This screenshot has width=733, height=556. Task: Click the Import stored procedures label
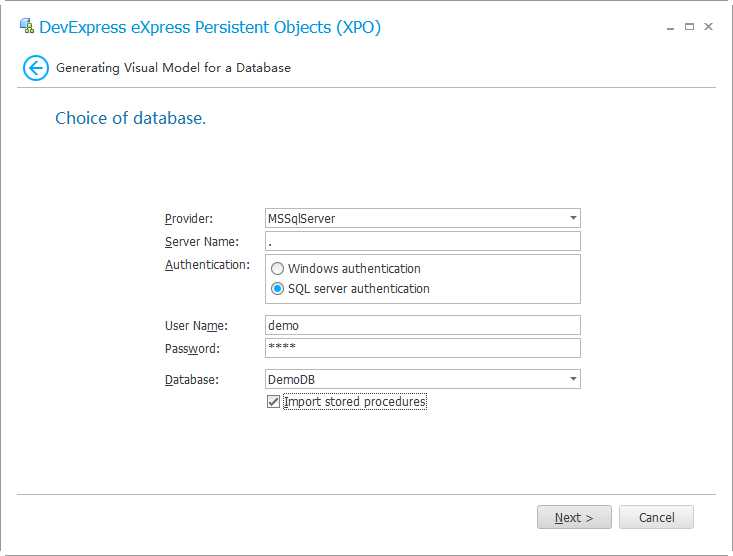coord(355,402)
